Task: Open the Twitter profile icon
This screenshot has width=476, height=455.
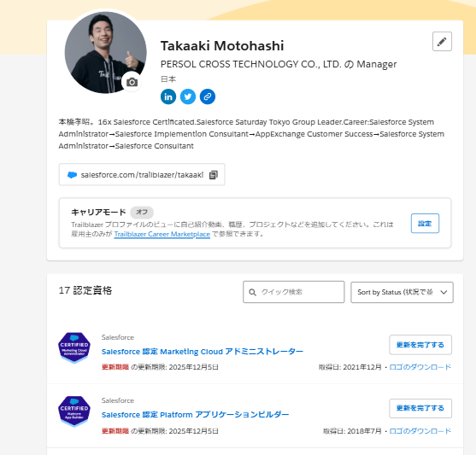Action: coord(188,96)
